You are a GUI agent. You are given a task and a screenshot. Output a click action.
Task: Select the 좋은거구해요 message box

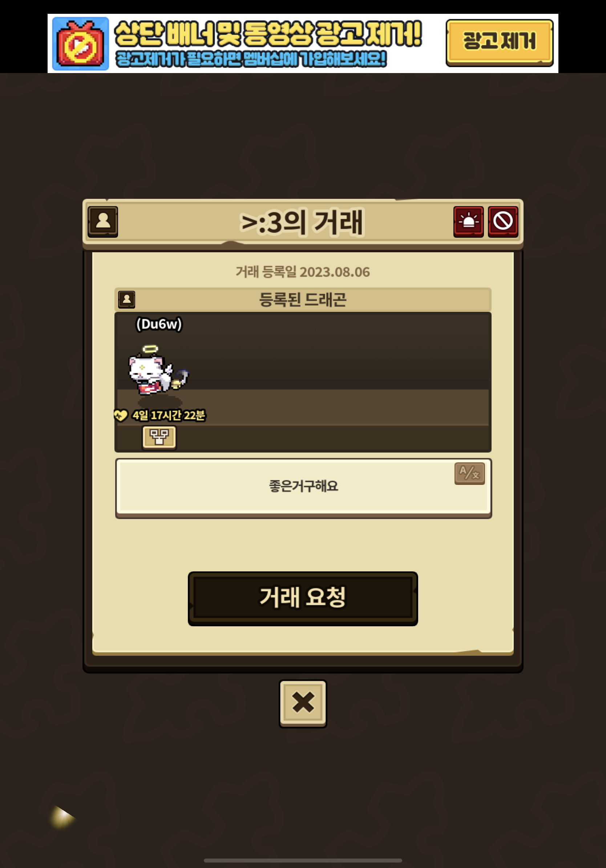pyautogui.click(x=303, y=488)
